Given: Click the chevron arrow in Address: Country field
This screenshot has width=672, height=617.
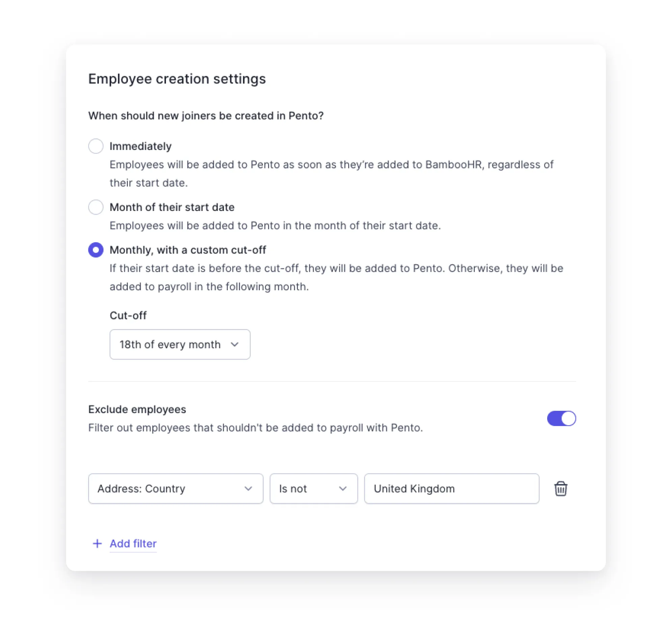Looking at the screenshot, I should 248,488.
